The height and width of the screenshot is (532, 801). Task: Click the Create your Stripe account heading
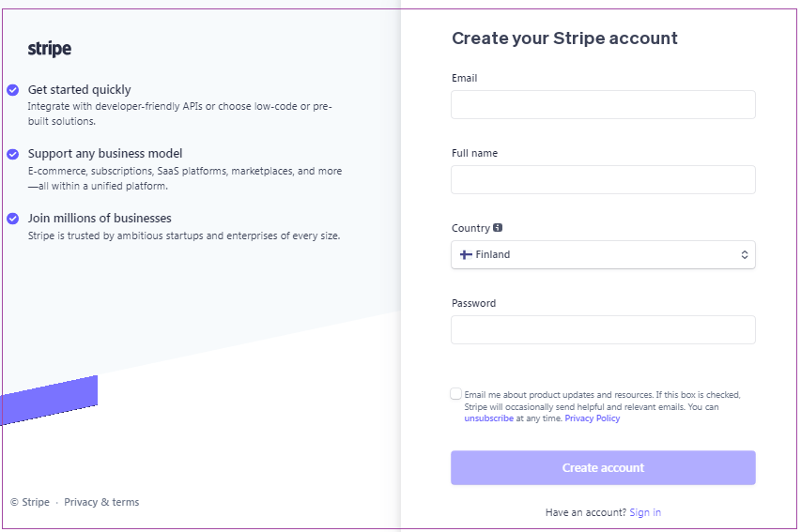(564, 38)
